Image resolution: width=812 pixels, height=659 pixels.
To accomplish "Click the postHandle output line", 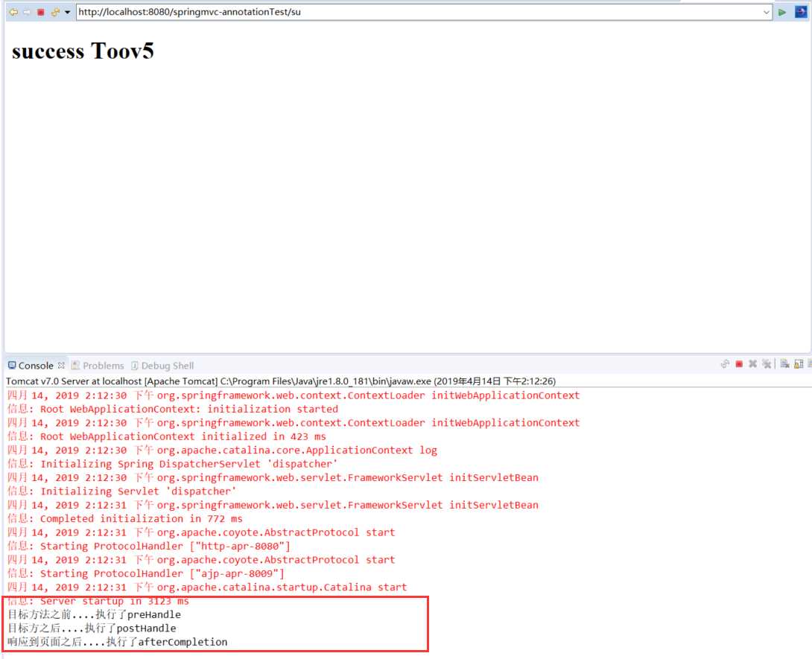I will pos(92,628).
